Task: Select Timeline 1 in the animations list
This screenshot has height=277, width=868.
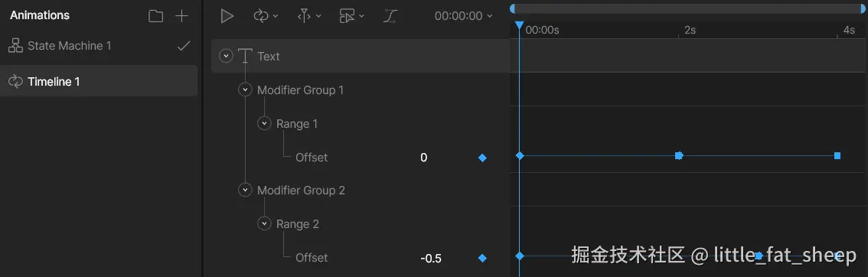Action: tap(99, 81)
